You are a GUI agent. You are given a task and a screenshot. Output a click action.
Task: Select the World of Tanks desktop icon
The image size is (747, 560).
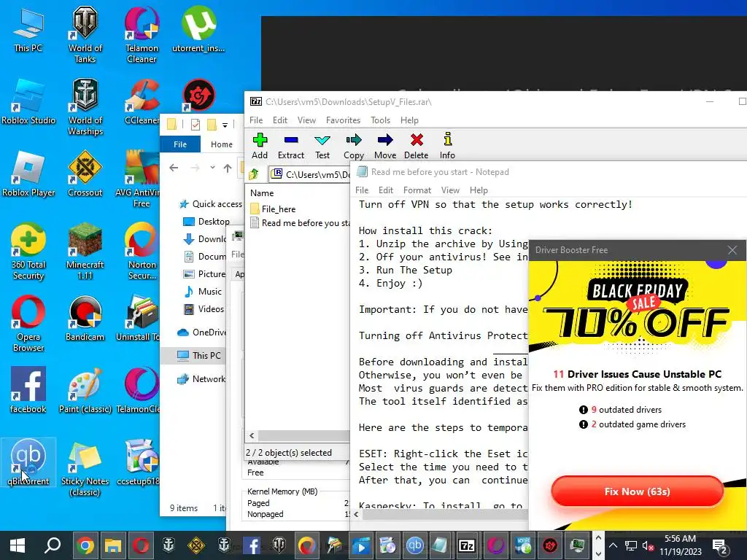pos(85,34)
